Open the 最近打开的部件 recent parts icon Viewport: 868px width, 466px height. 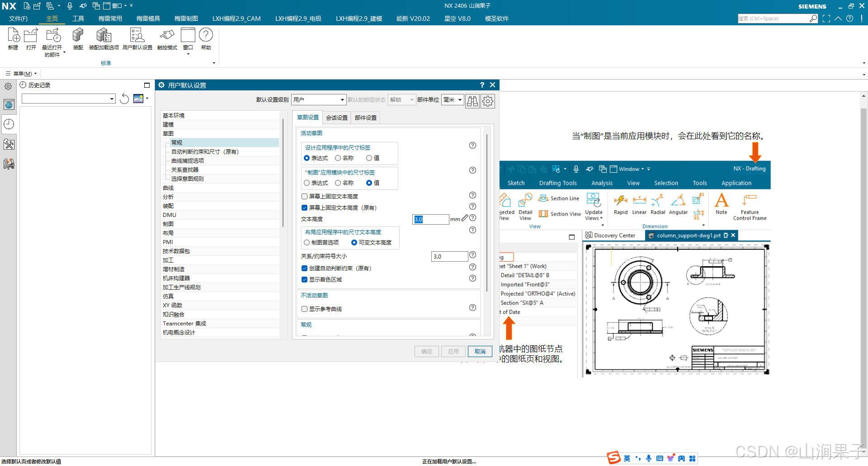point(53,35)
